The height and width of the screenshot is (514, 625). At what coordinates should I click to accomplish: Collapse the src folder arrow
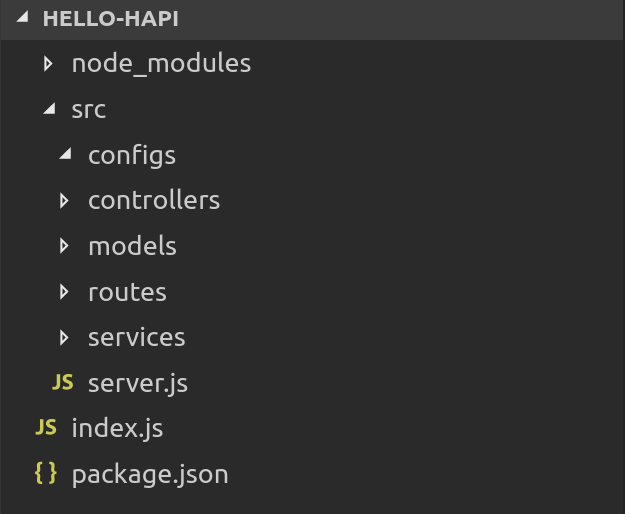coord(48,110)
